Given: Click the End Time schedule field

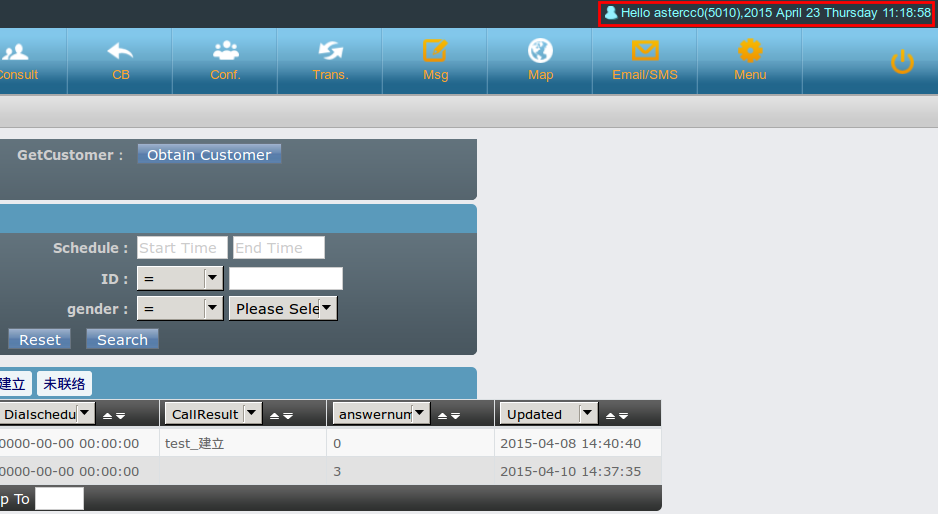Looking at the screenshot, I should (279, 248).
